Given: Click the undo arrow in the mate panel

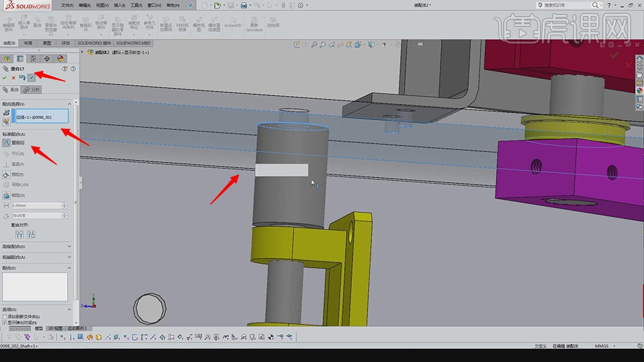Looking at the screenshot, I should (x=21, y=77).
